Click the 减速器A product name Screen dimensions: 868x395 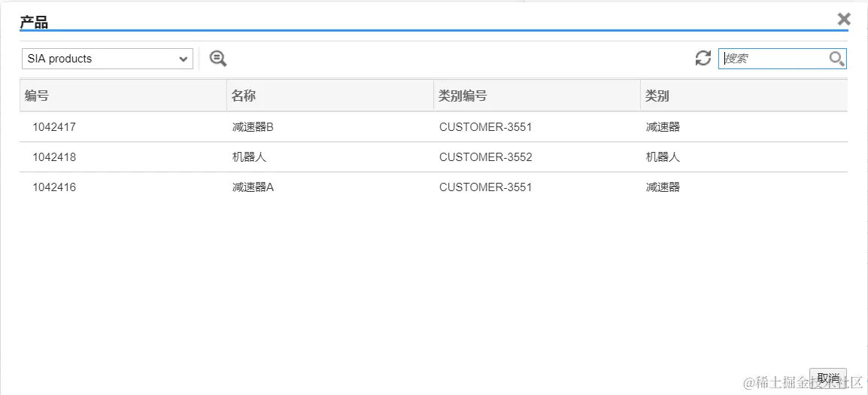coord(253,187)
